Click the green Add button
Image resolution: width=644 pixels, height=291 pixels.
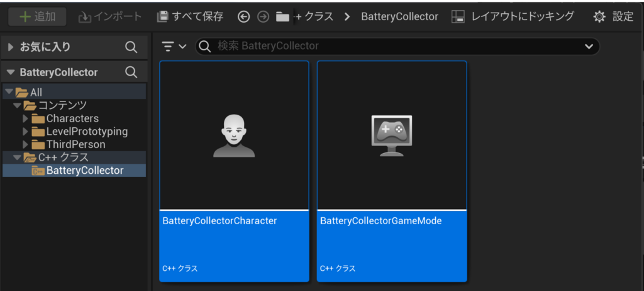coord(37,17)
